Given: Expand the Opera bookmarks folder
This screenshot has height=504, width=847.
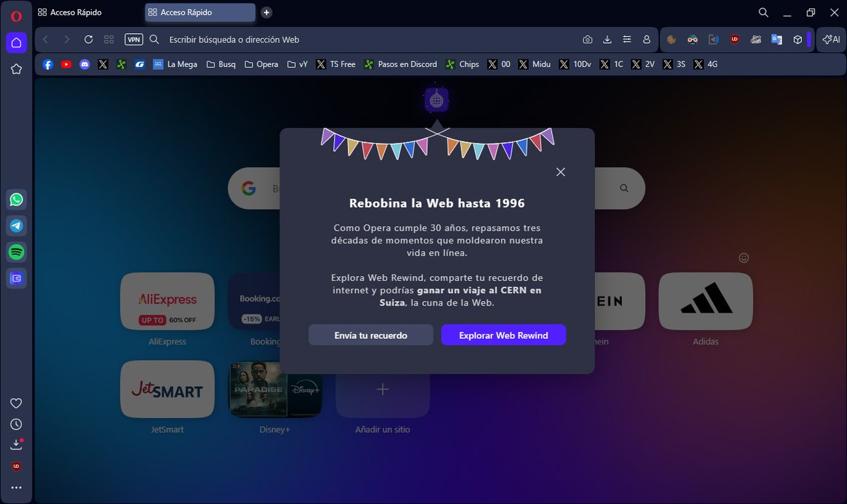Looking at the screenshot, I should pyautogui.click(x=261, y=64).
